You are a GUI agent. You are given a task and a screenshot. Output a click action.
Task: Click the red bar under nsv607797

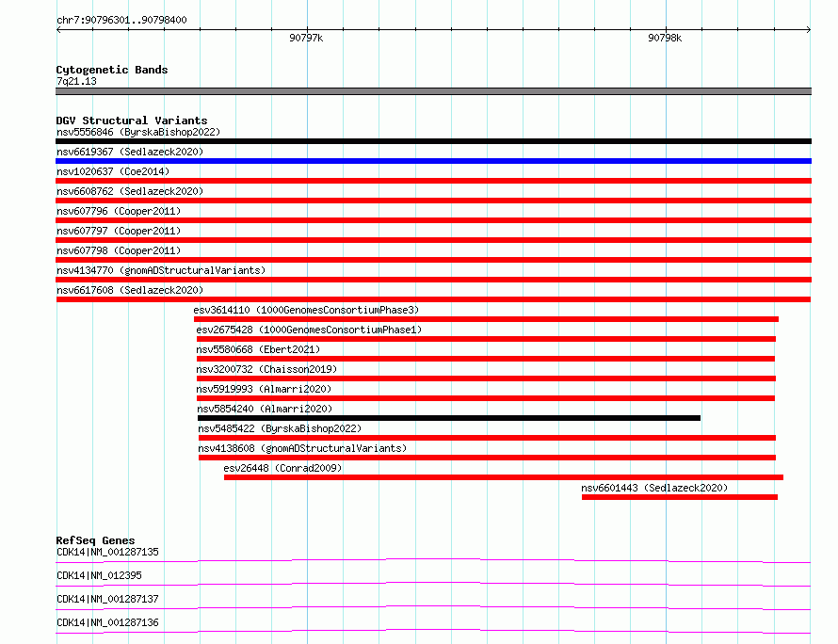coord(433,240)
